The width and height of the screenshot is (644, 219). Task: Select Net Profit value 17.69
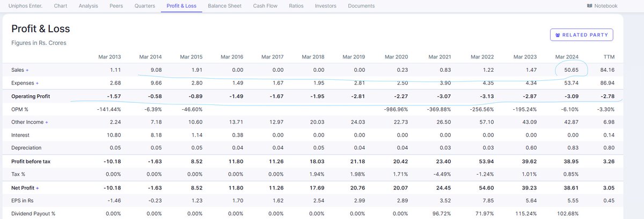317,188
